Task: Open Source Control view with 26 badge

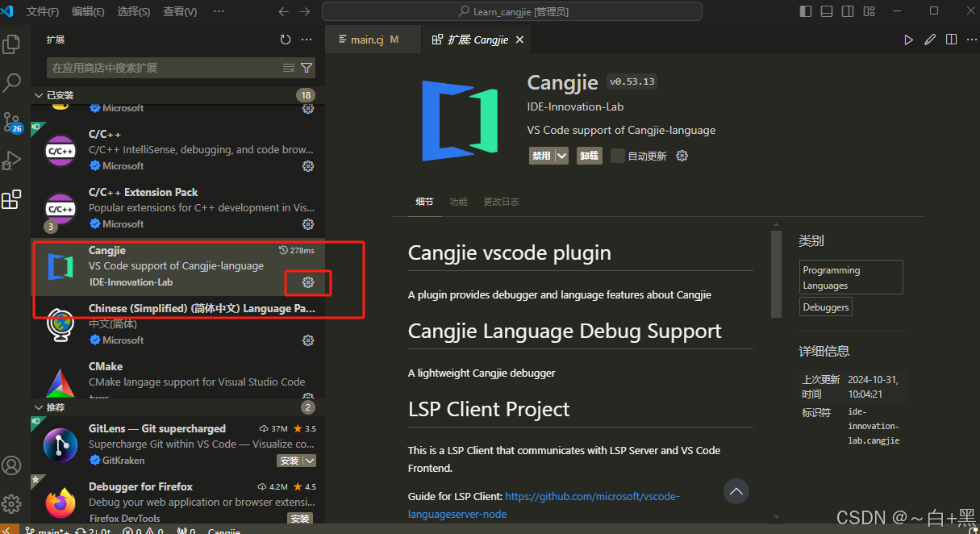Action: (x=12, y=123)
